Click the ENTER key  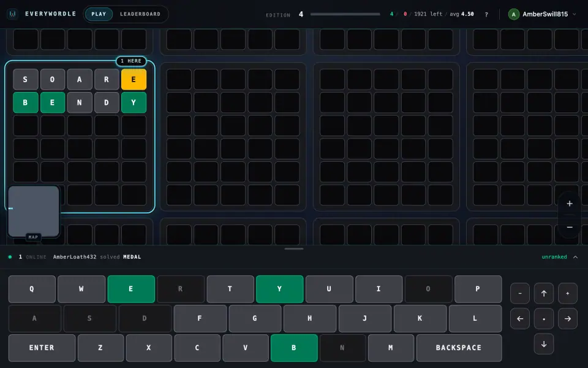[42, 348]
